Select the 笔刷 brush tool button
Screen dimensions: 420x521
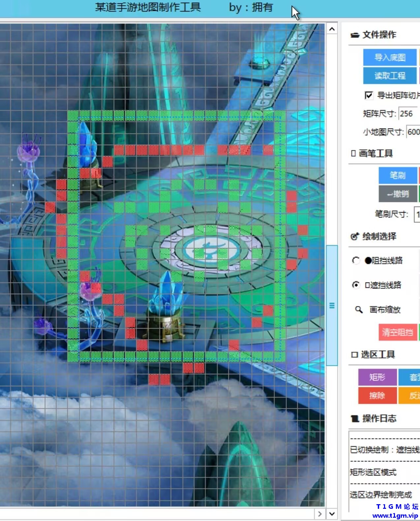coord(398,175)
